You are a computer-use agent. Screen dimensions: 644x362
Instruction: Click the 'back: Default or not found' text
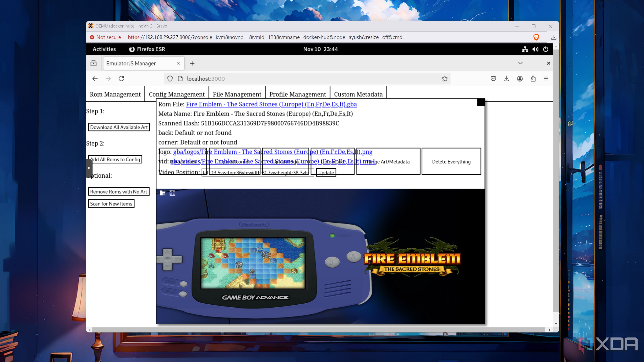(195, 133)
